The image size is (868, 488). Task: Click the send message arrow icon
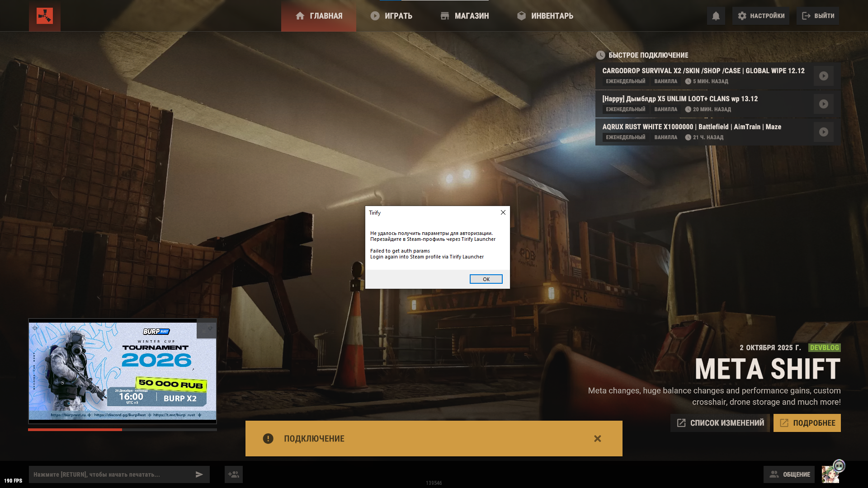[x=199, y=474]
